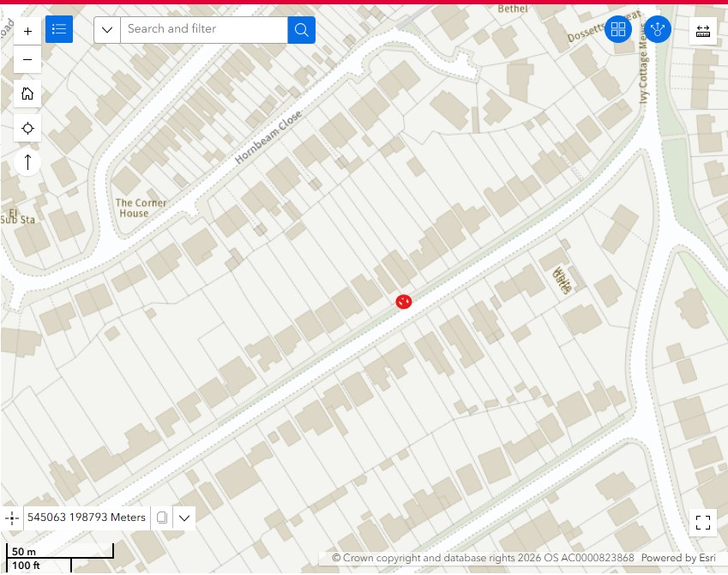Screen dimensions: 728x575
Task: Find my location with the locate icon
Action: (x=27, y=128)
